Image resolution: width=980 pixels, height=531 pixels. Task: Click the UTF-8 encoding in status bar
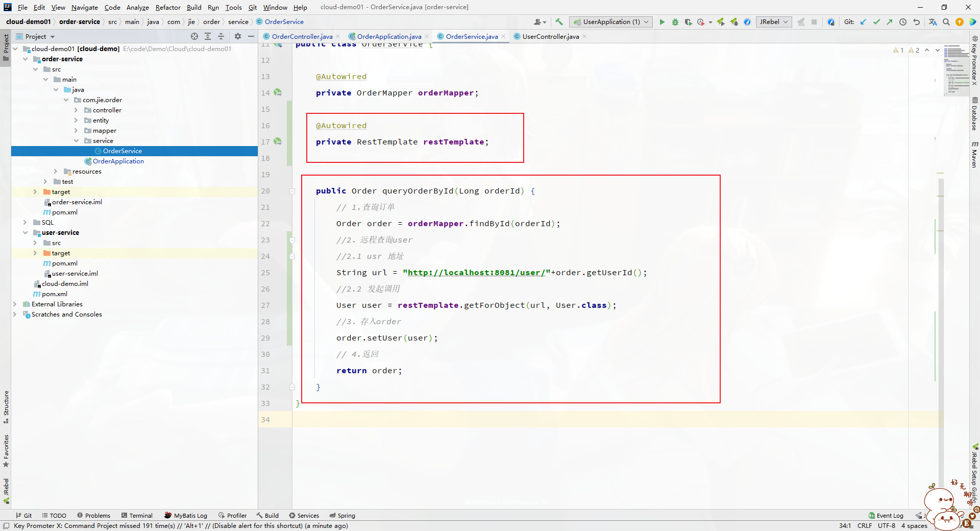tap(887, 526)
